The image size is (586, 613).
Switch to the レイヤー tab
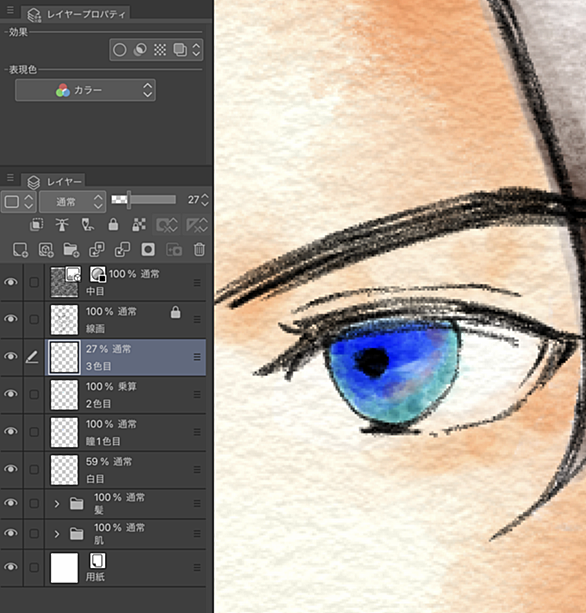coord(54,182)
